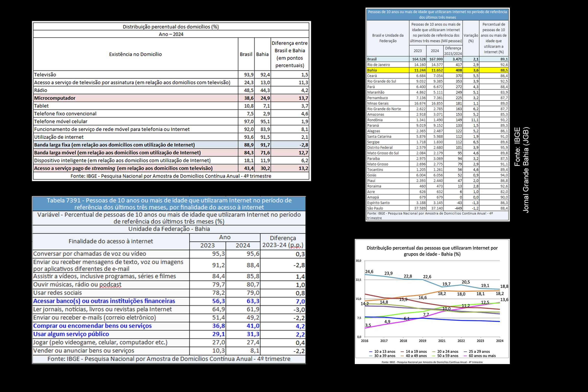588x392 pixels.
Task: Click 'Utilização de internet' row label
Action: coord(59,137)
